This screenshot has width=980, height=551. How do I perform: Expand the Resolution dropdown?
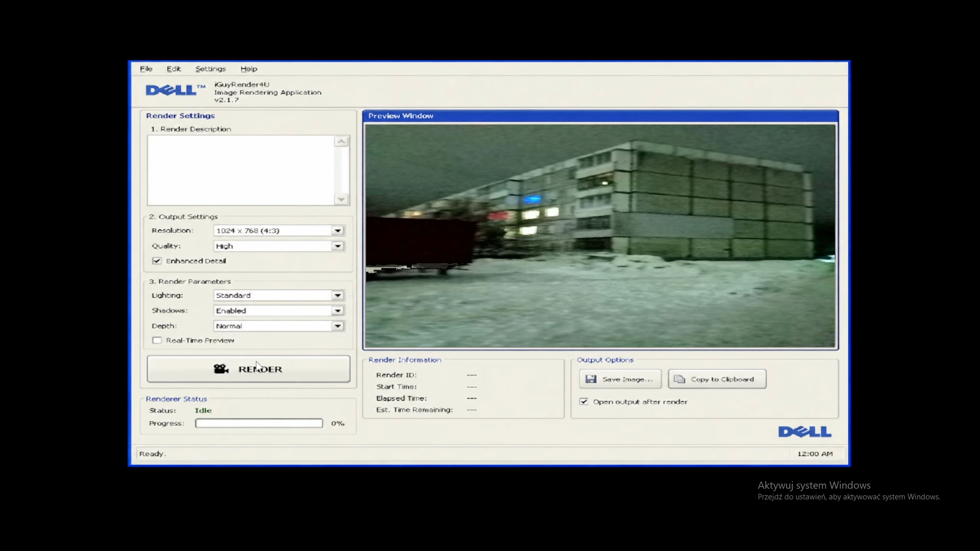click(x=338, y=231)
